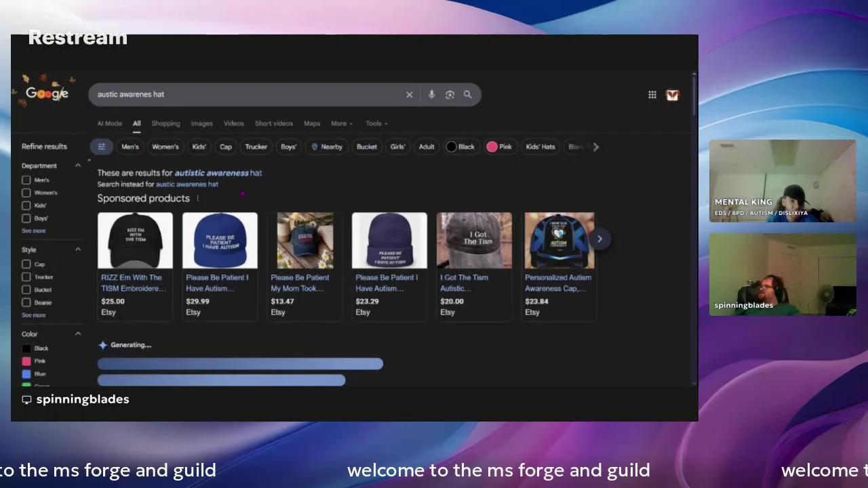Image resolution: width=868 pixels, height=488 pixels.
Task: Select the Pink color chip swatch
Action: point(492,146)
